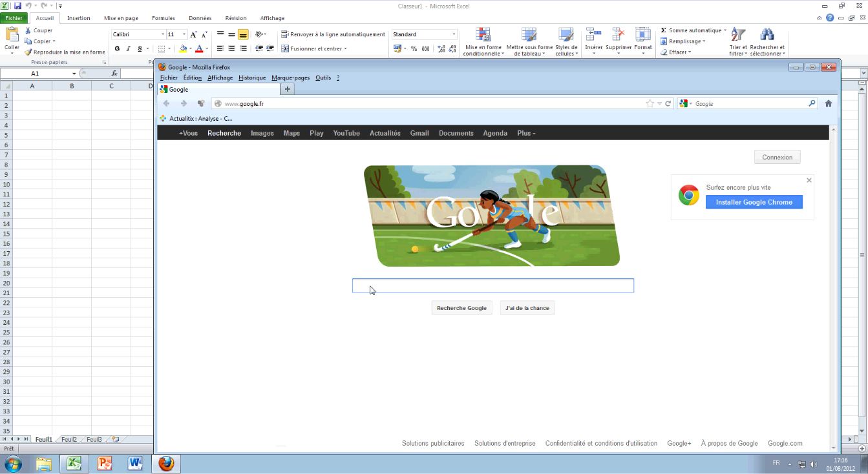The height and width of the screenshot is (474, 868).
Task: Click the Firefox home icon
Action: pos(828,103)
